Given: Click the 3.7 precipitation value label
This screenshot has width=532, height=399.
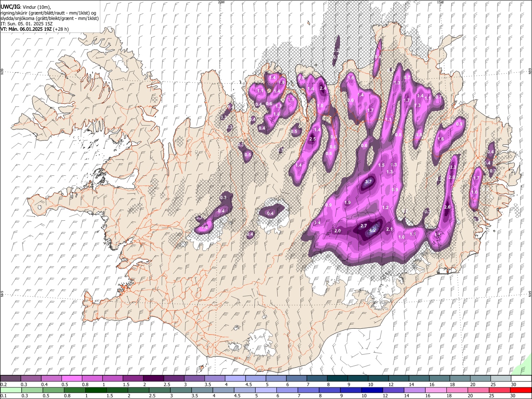Looking at the screenshot, I should 368,182.
